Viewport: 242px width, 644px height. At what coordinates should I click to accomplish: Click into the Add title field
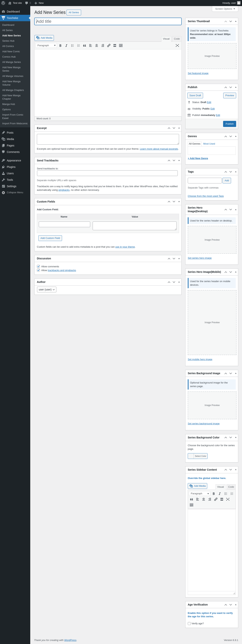[x=108, y=21]
